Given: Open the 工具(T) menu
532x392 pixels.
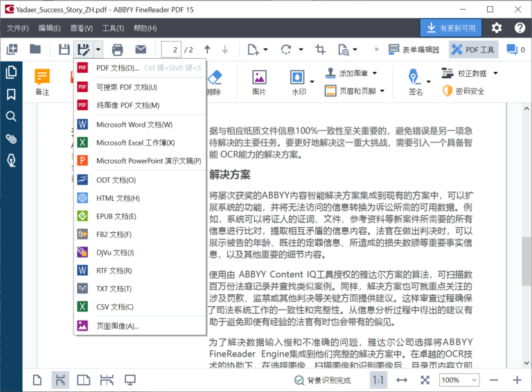Looking at the screenshot, I should [x=113, y=28].
